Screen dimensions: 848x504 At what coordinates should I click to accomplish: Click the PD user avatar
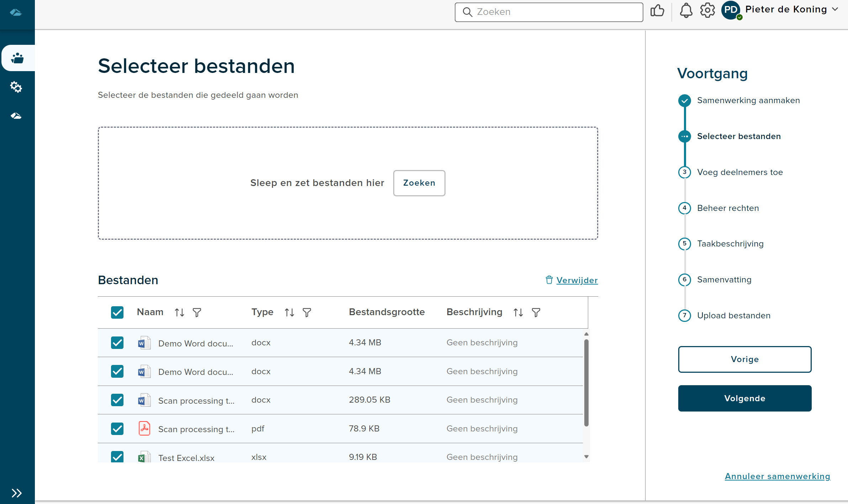[731, 10]
